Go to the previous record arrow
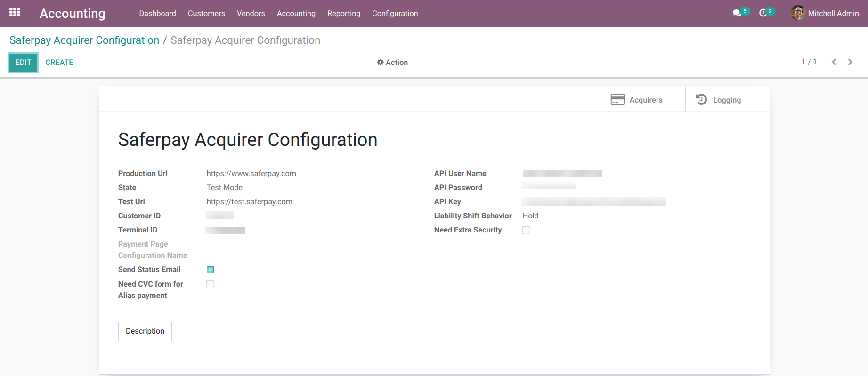868x376 pixels. click(x=834, y=62)
